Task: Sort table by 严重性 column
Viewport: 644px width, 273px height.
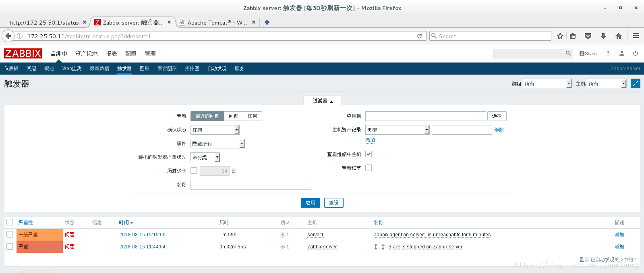Action: point(26,223)
